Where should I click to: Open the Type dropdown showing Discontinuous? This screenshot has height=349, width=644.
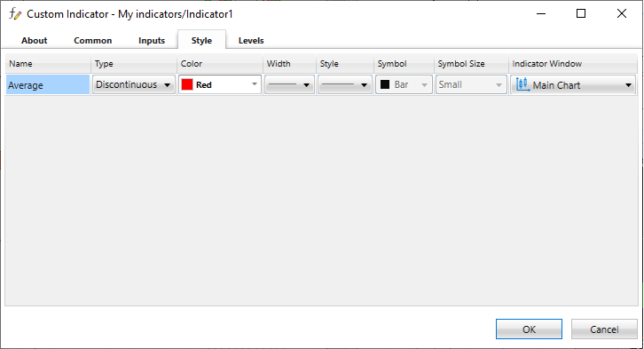coord(134,84)
